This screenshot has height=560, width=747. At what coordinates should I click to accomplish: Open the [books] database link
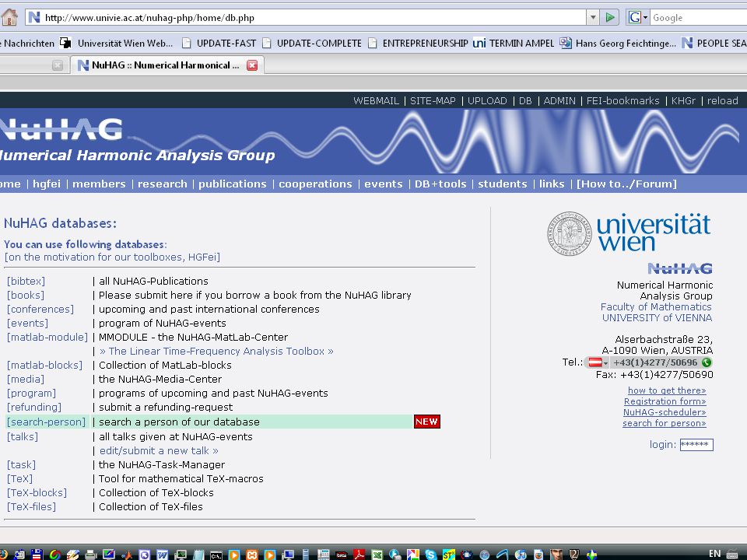[25, 296]
